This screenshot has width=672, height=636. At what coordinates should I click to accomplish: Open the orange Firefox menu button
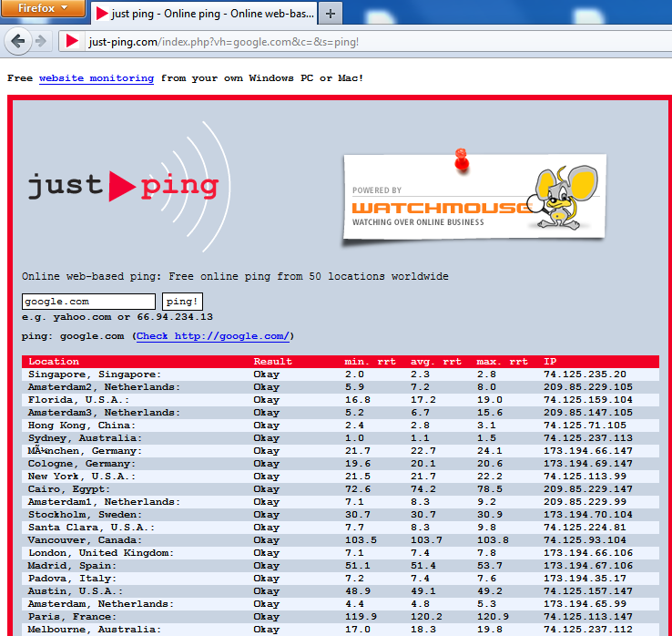coord(43,7)
